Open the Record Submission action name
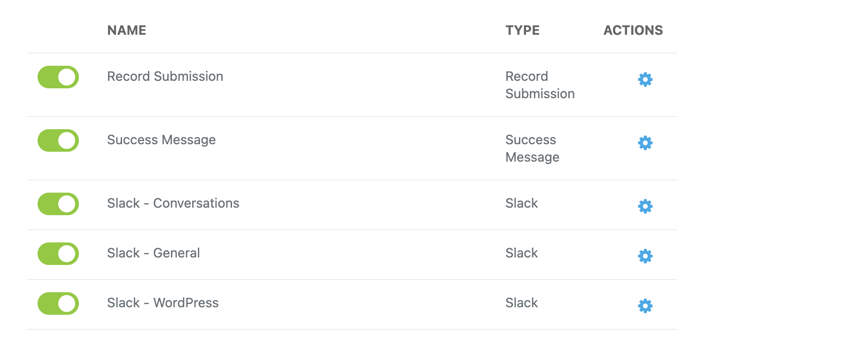This screenshot has height=358, width=868. point(165,77)
